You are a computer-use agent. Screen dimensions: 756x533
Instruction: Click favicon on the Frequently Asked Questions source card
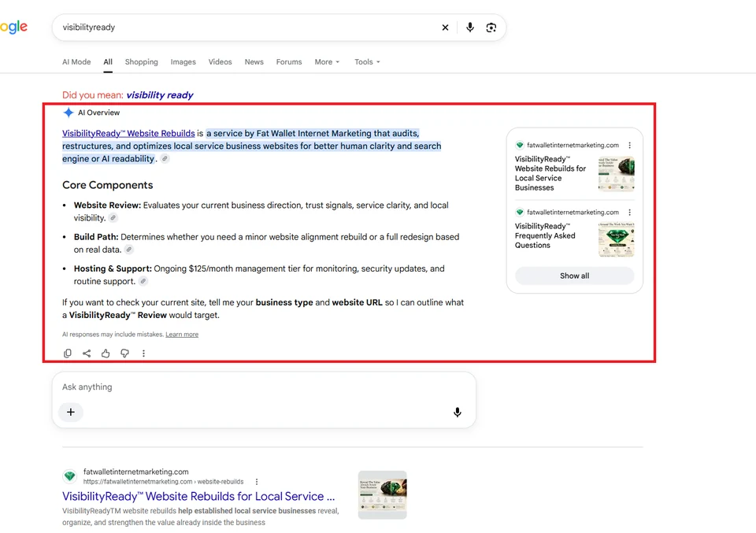[x=520, y=212]
